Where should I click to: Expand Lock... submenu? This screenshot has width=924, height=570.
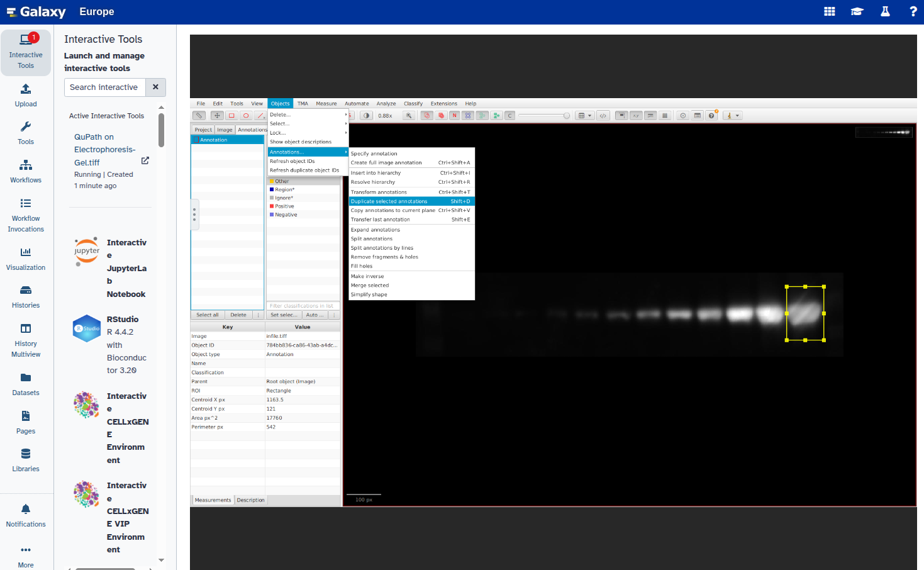click(308, 133)
